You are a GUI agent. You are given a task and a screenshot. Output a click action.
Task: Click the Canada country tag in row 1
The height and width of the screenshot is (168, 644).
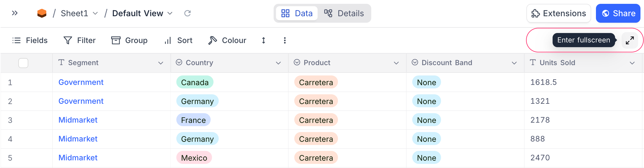click(x=195, y=82)
